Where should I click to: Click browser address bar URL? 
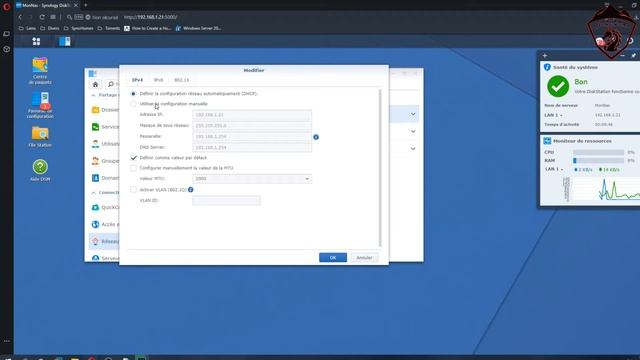[x=151, y=17]
